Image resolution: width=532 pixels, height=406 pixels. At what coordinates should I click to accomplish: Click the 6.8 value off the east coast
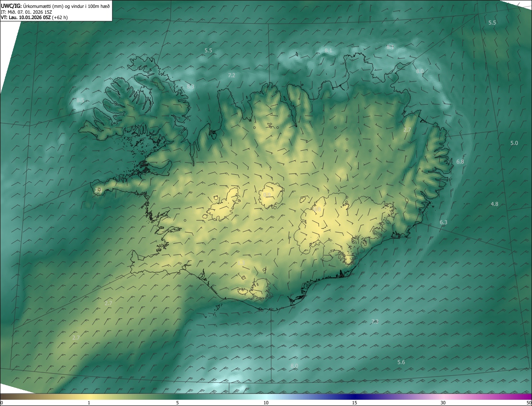460,161
